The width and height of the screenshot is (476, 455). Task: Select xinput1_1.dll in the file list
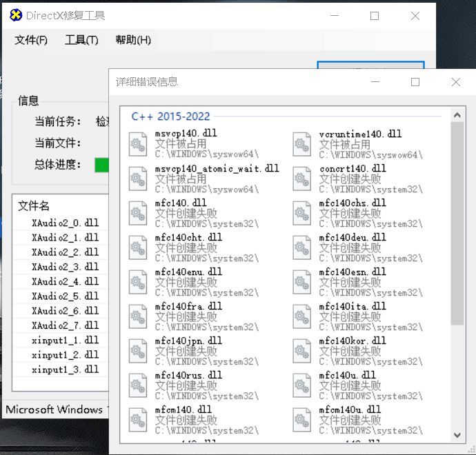tap(66, 341)
